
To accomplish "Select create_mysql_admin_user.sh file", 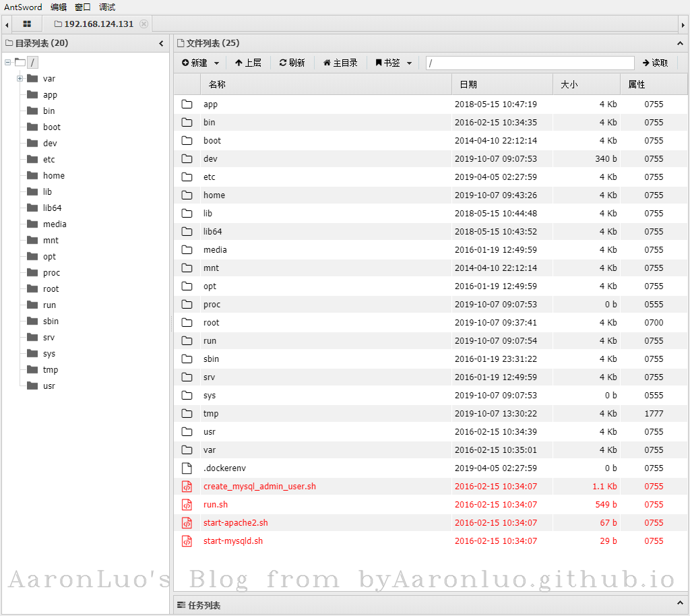I will [x=259, y=487].
